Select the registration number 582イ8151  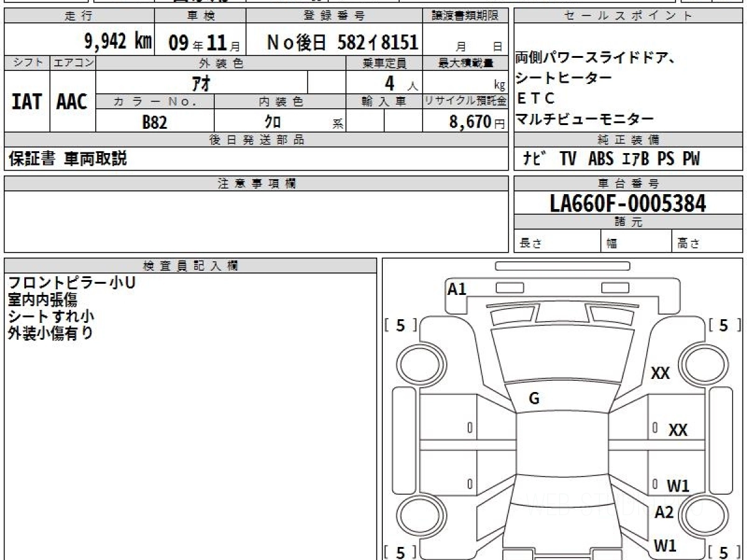click(342, 42)
